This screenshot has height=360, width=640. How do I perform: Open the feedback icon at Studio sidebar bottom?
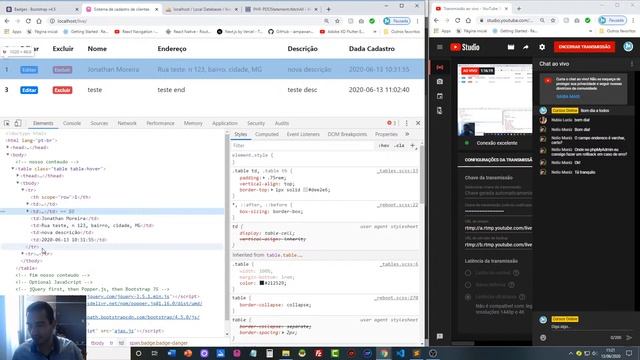pos(440,336)
